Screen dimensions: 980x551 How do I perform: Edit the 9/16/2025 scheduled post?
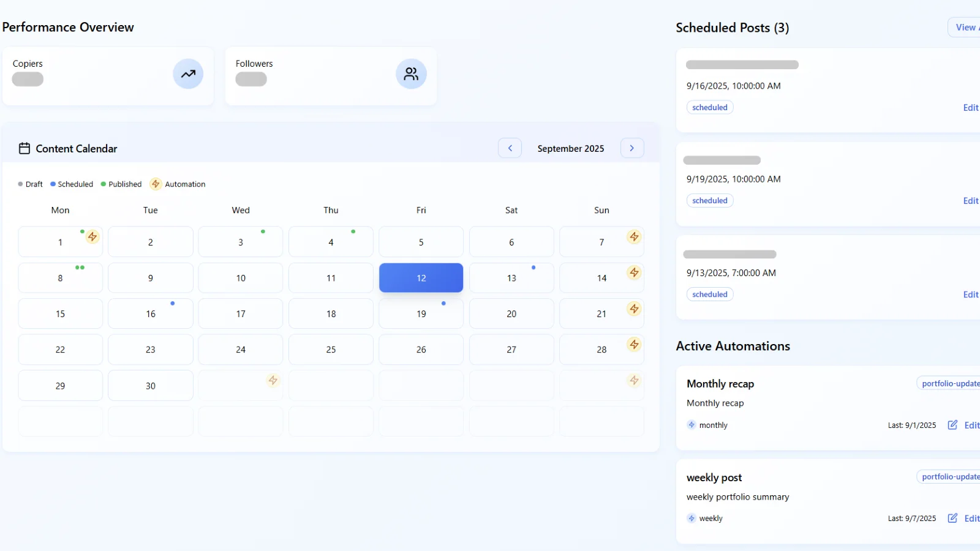click(x=970, y=108)
